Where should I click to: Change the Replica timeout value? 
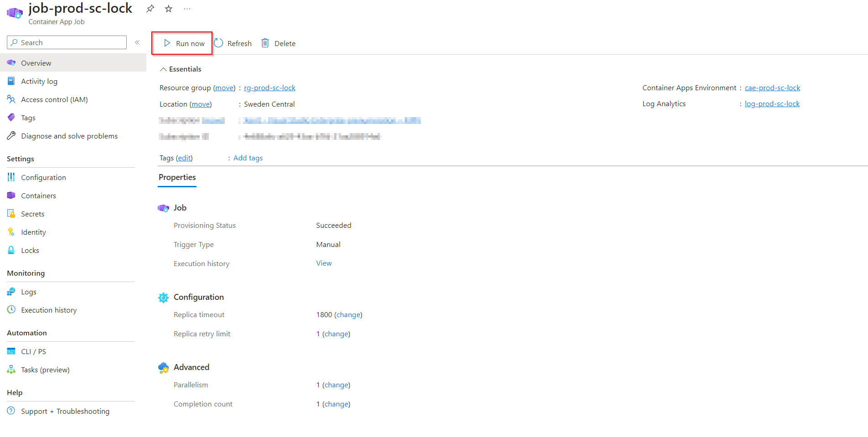click(x=348, y=314)
